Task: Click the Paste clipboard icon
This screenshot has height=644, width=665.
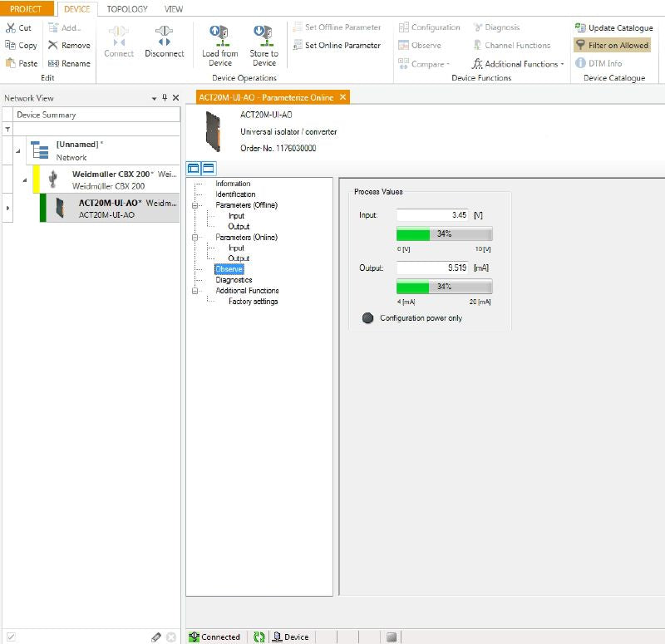Action: 10,63
